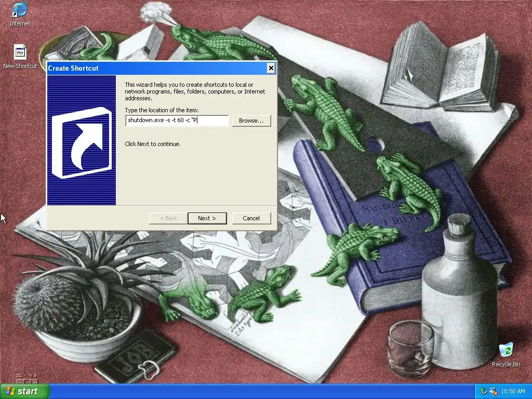Select the Recycle Bin icon
Viewport: 532px width, 399px height.
pos(506,354)
